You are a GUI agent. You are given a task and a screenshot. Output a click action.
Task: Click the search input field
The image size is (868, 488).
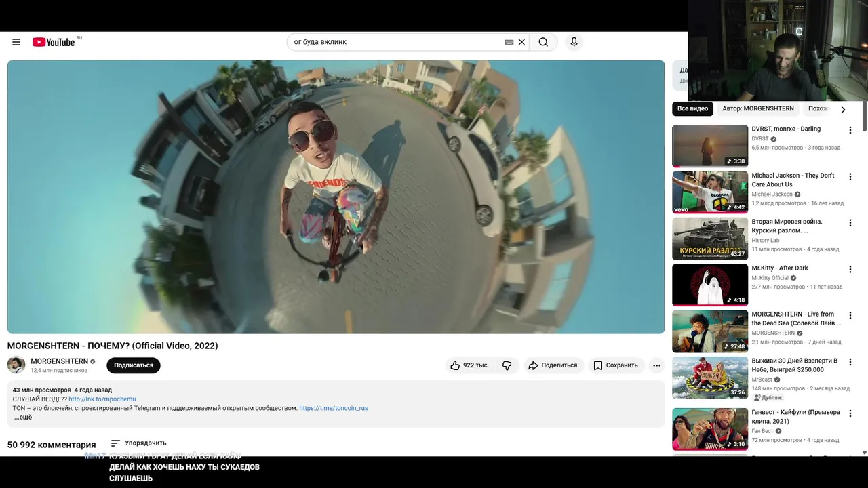point(395,42)
